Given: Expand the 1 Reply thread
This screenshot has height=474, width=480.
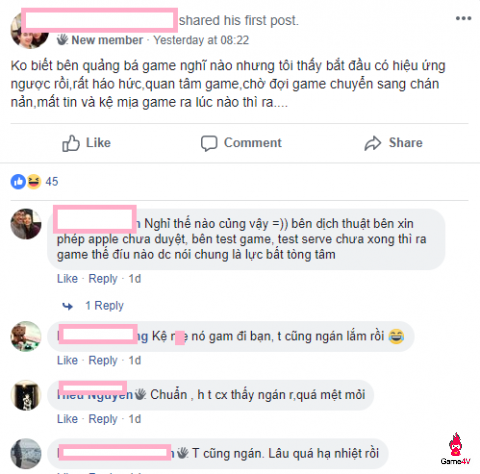Looking at the screenshot, I should point(104,305).
